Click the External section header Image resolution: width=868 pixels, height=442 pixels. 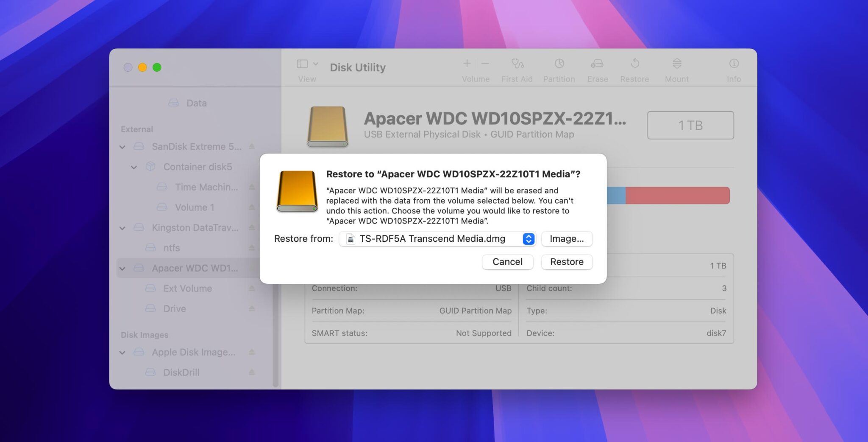tap(136, 129)
